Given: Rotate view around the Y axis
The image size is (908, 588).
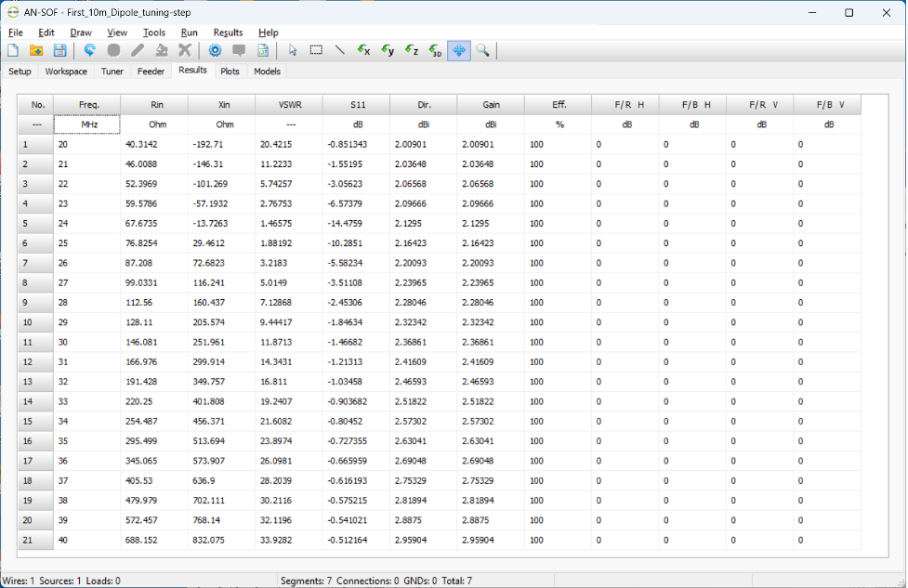Looking at the screenshot, I should pyautogui.click(x=388, y=50).
